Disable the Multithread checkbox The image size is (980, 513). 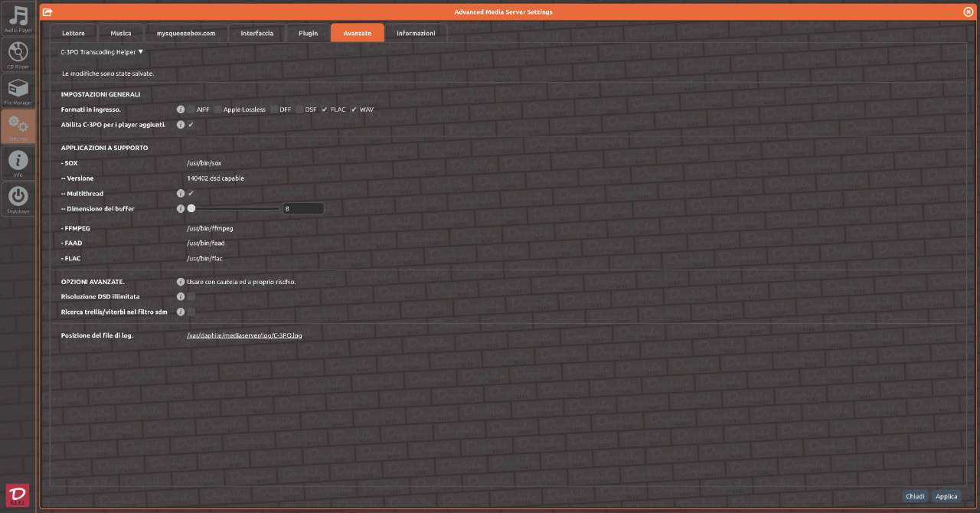pyautogui.click(x=191, y=194)
